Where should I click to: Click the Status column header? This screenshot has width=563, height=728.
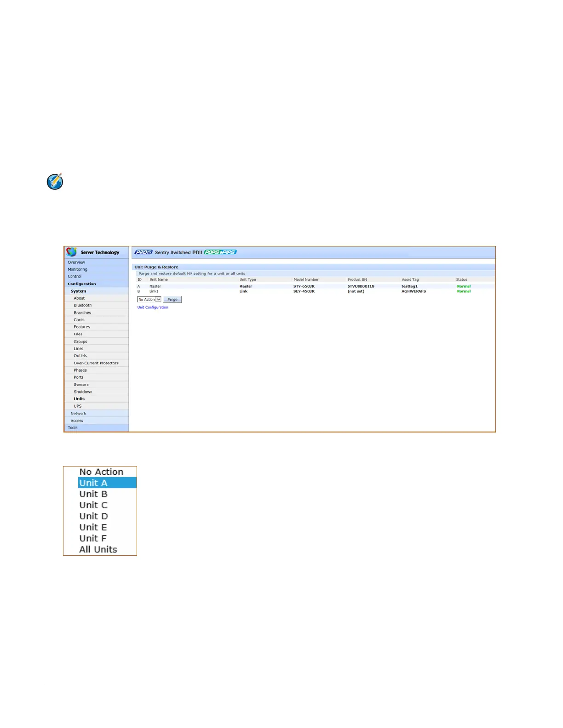[x=462, y=279]
